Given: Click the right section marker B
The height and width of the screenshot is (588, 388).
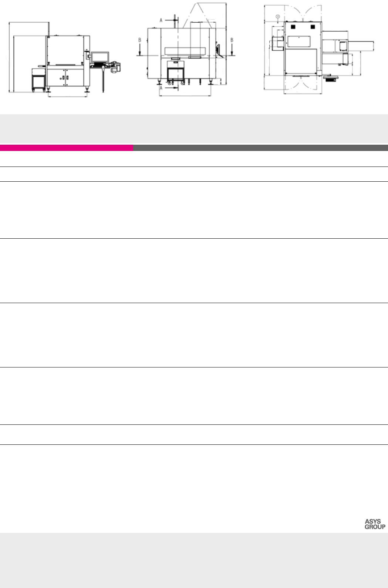Looking at the screenshot, I should click(x=232, y=40).
